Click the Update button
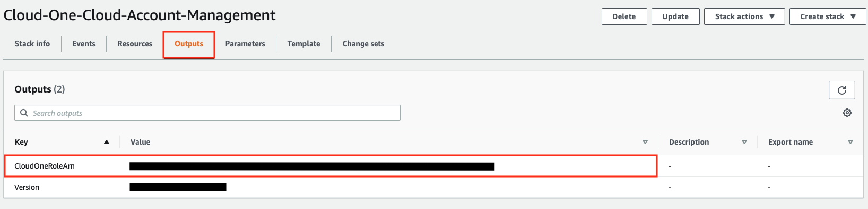This screenshot has height=209, width=868. coord(675,16)
